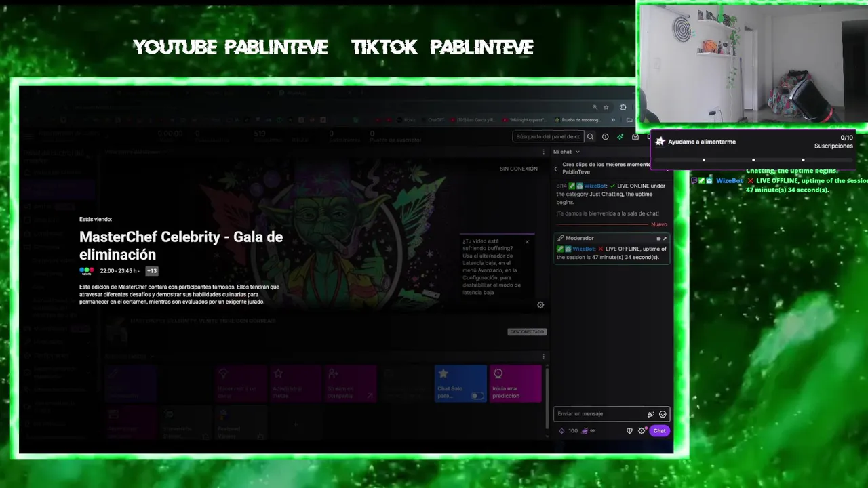This screenshot has height=488, width=868.
Task: Click the MasterChef Celebrity title text
Action: [181, 245]
